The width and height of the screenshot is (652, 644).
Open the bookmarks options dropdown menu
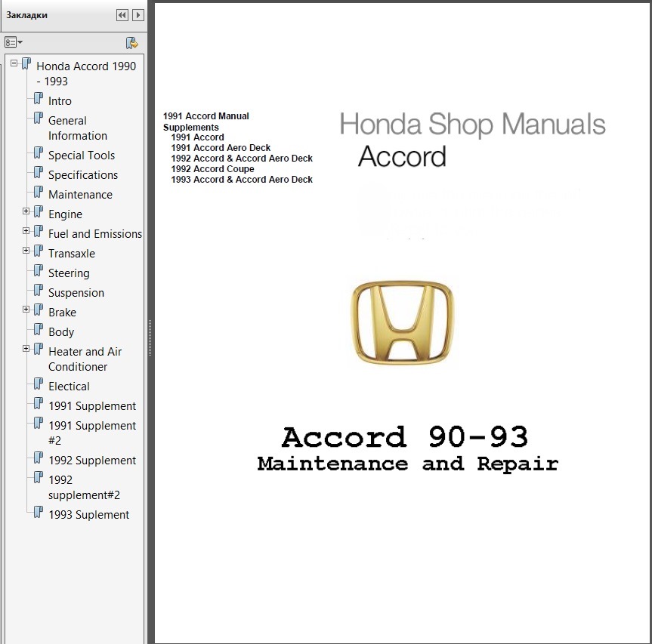pos(14,42)
